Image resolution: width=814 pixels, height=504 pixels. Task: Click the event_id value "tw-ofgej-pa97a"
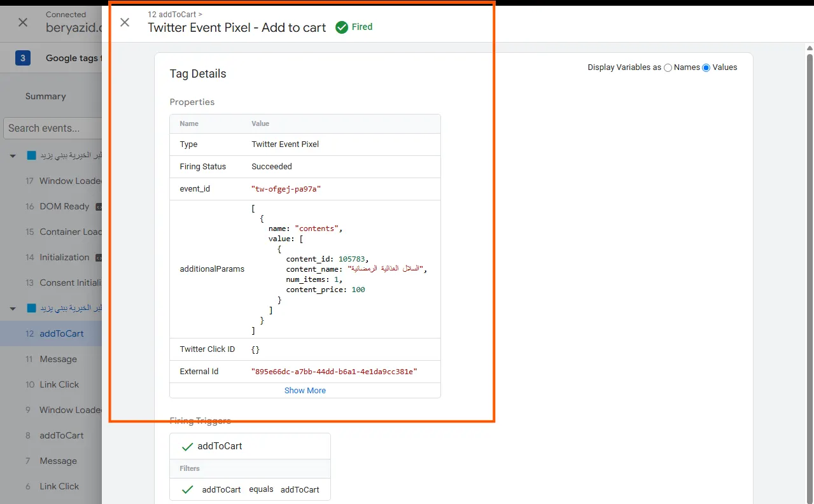point(286,189)
